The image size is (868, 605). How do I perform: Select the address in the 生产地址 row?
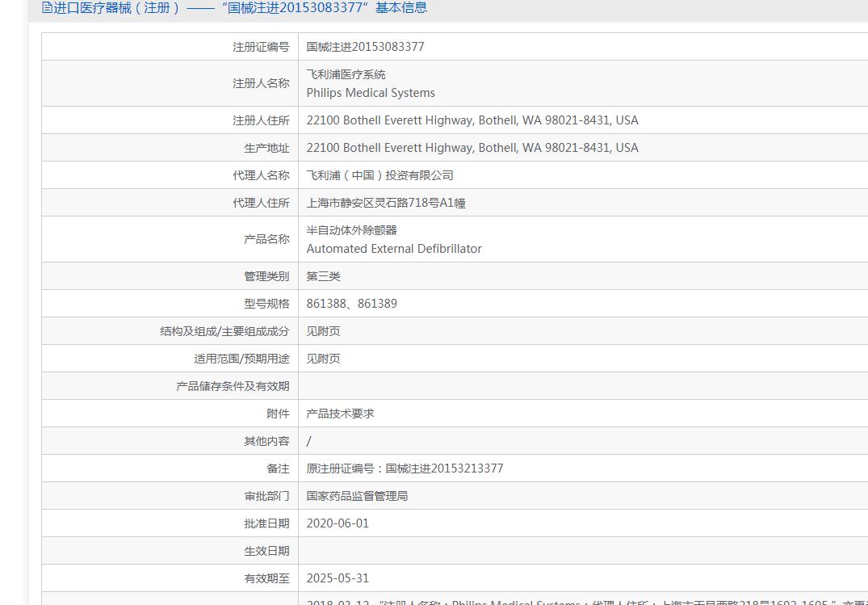tap(472, 148)
